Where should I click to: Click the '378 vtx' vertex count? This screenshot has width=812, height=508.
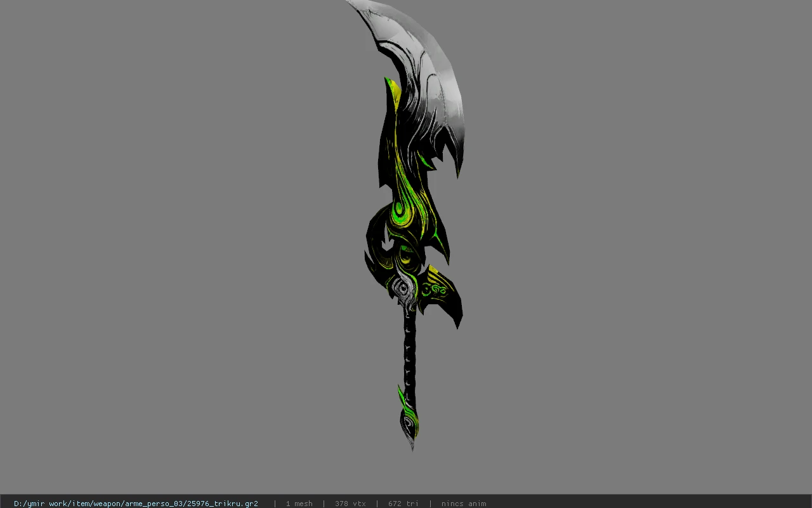click(350, 504)
